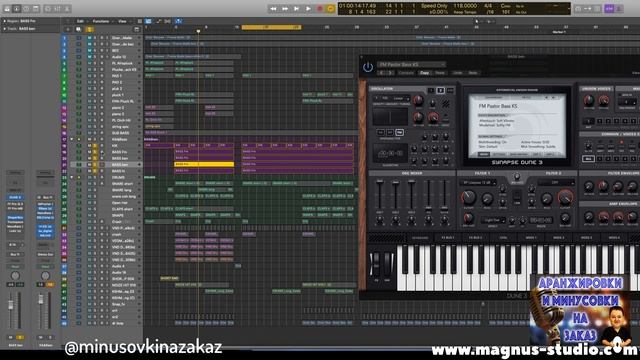
Task: Start playback with the Play button
Action: (x=309, y=9)
